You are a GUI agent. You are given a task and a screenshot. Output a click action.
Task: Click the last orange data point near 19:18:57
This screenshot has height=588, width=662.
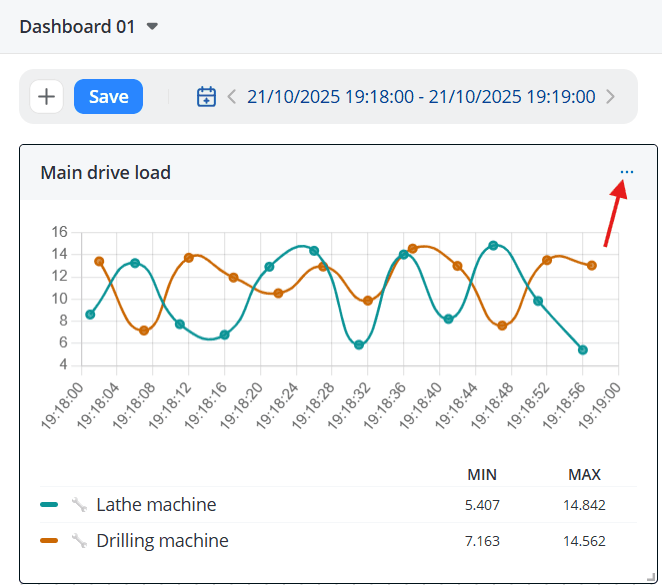(591, 265)
